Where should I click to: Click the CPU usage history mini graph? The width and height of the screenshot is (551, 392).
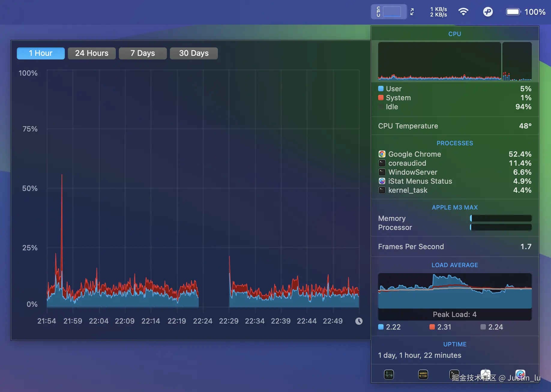coord(440,61)
